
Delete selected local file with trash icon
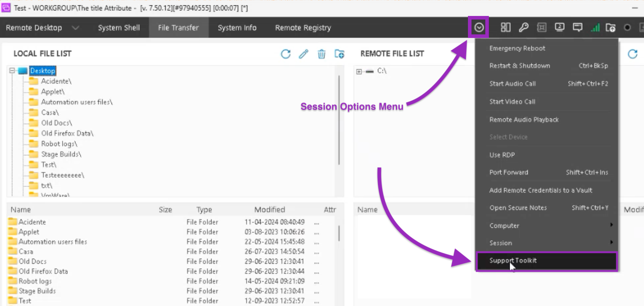point(321,54)
